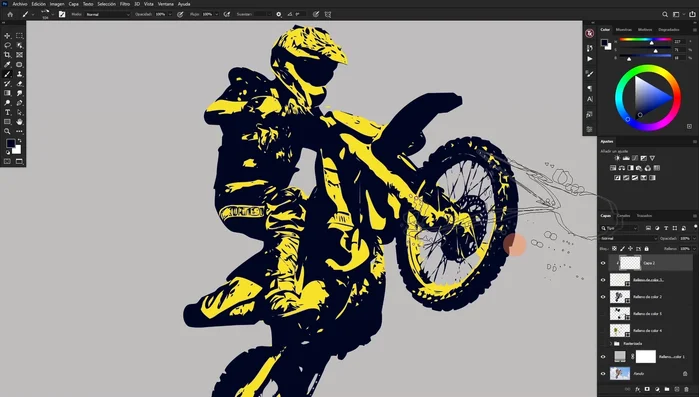Image resolution: width=699 pixels, height=397 pixels.
Task: Open the search icon at top right
Action: tap(665, 14)
